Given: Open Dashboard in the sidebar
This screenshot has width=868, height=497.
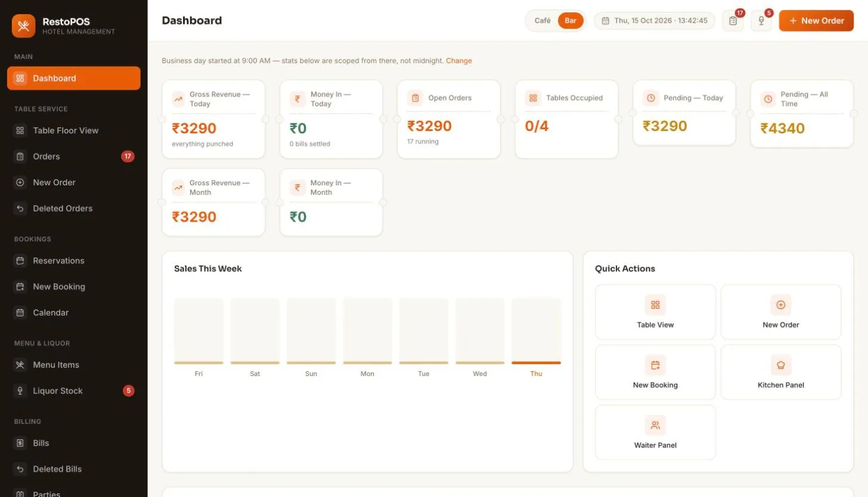Looking at the screenshot, I should pos(74,78).
